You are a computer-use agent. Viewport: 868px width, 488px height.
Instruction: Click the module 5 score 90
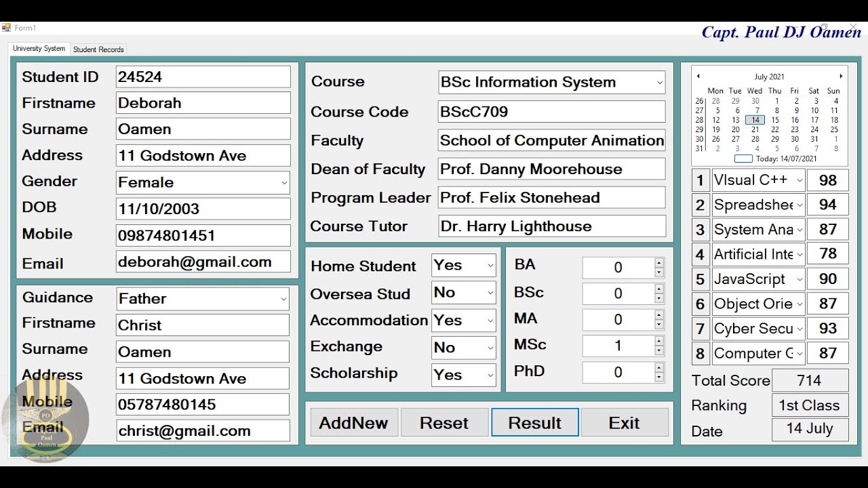pyautogui.click(x=828, y=279)
